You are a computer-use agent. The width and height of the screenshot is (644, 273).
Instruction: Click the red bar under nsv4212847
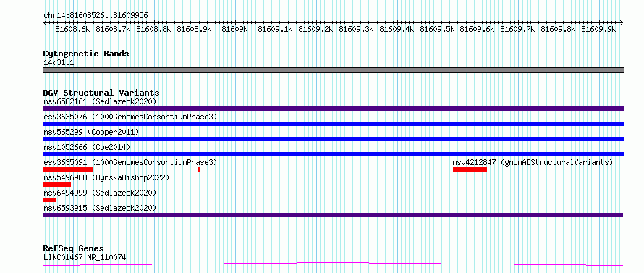click(470, 169)
